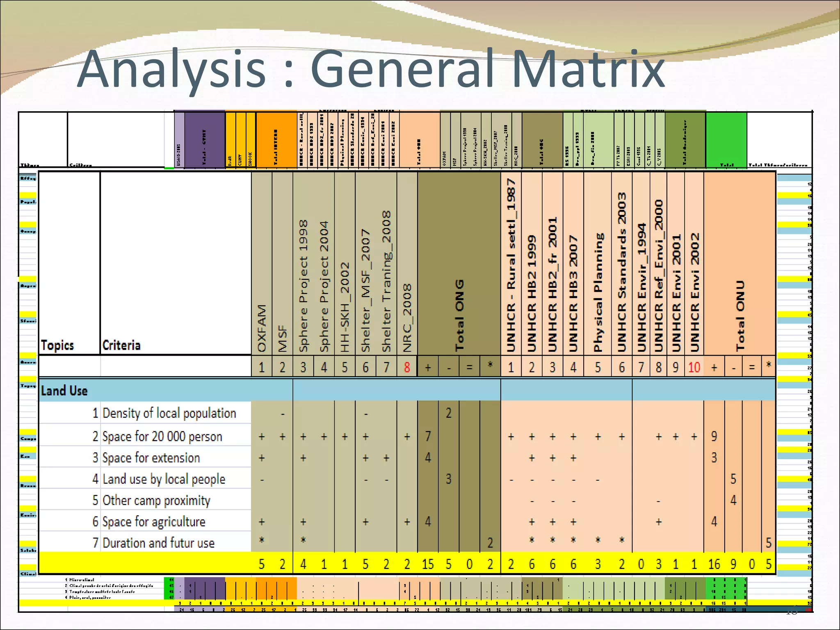Select the 'Land Use' section header row
Screen dimensions: 840x630
click(x=407, y=390)
